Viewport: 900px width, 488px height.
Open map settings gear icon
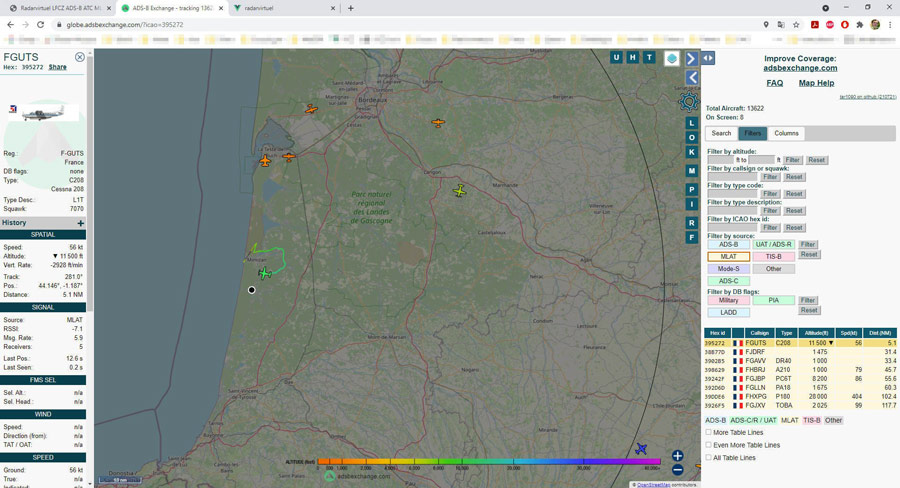[x=688, y=102]
